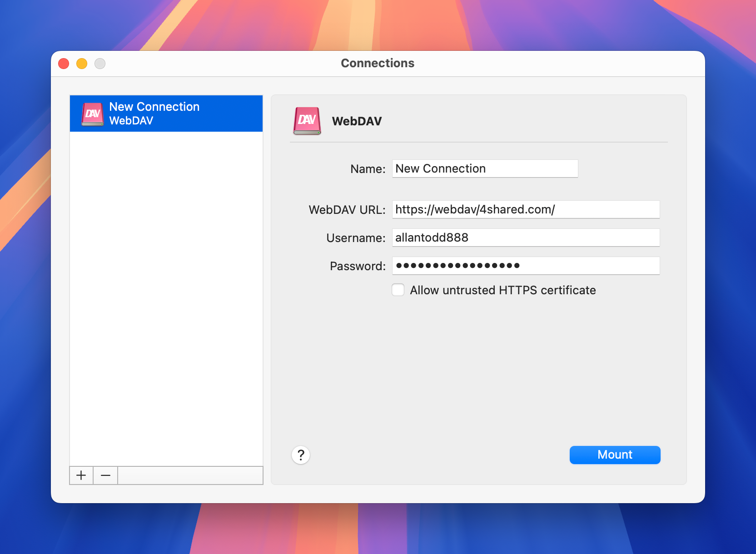Click the WebDAV URL: label
Screen dimensions: 756x554
tap(347, 210)
